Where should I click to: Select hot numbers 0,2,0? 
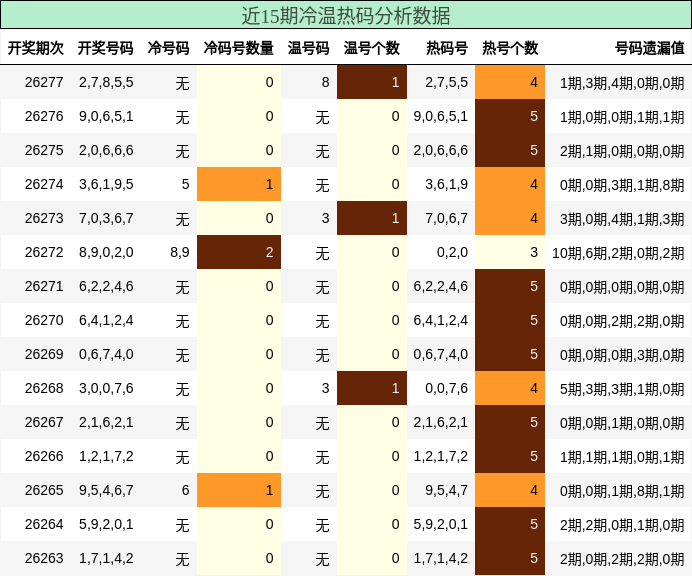pos(452,252)
